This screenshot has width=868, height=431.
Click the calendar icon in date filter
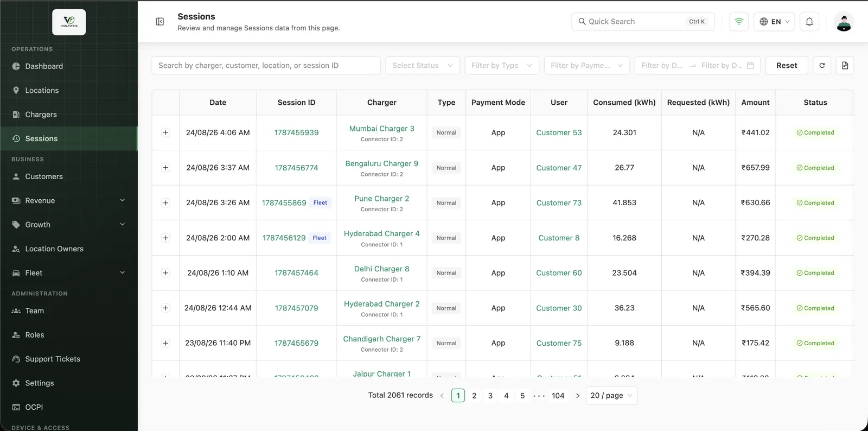750,66
